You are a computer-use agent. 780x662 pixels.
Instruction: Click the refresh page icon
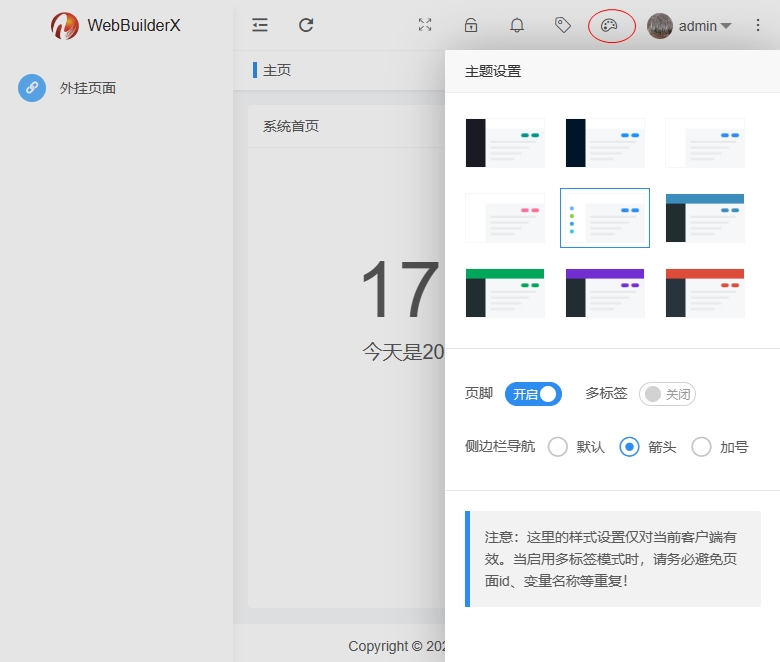pyautogui.click(x=306, y=25)
